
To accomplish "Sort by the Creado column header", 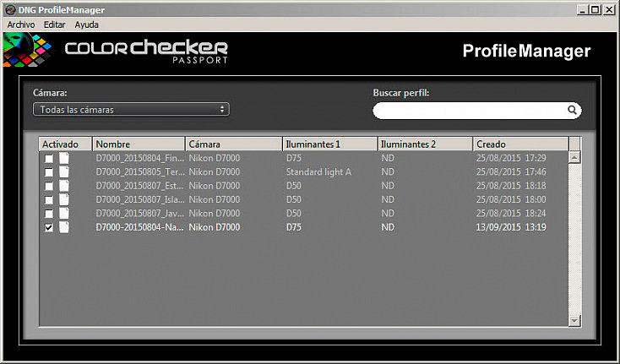I will tap(521, 144).
